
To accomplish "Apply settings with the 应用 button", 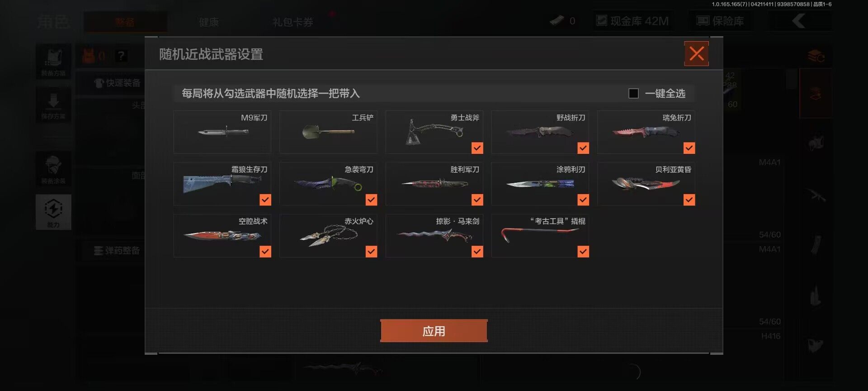I will [x=434, y=331].
